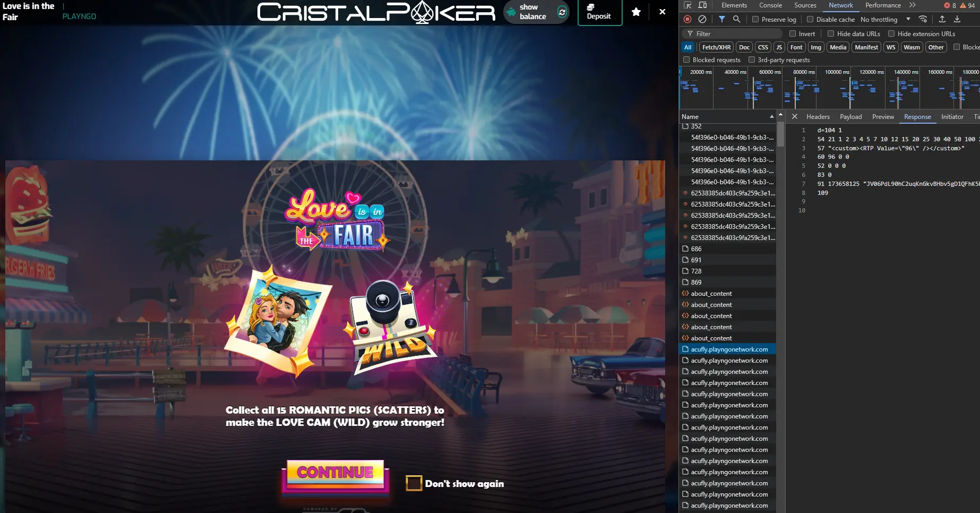Enable Disable cache checkbox
Viewport: 980px width, 513px height.
(810, 19)
